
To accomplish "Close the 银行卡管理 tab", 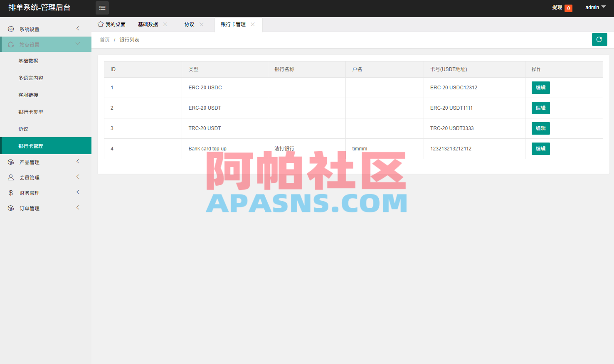I will tap(253, 25).
